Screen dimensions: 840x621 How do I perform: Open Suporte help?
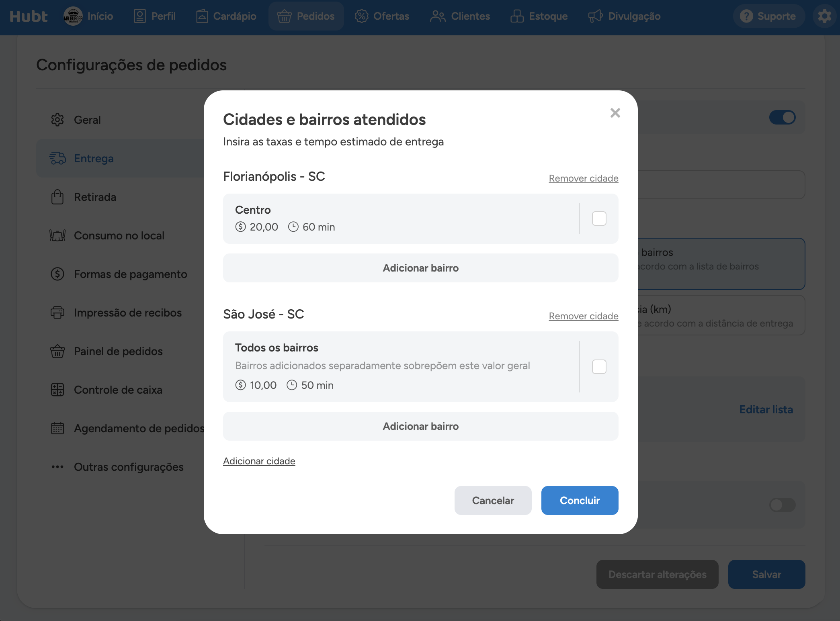(x=768, y=16)
